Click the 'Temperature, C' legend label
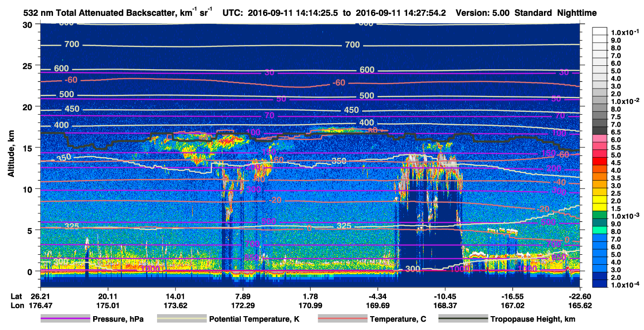 [x=398, y=319]
